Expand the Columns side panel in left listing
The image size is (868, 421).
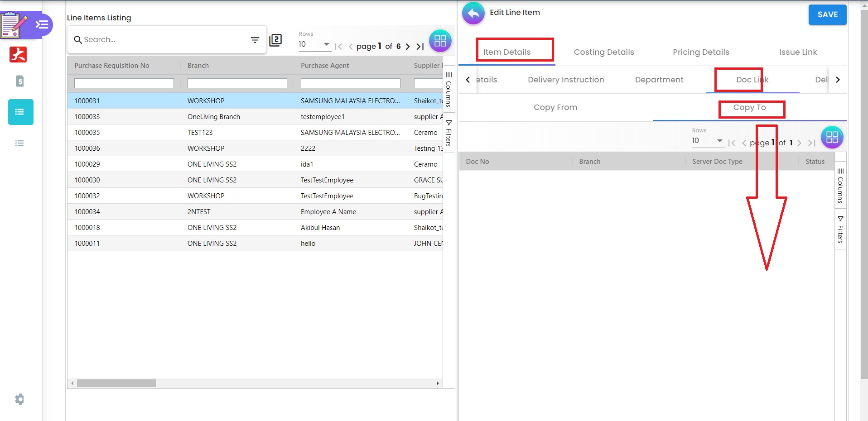(448, 89)
